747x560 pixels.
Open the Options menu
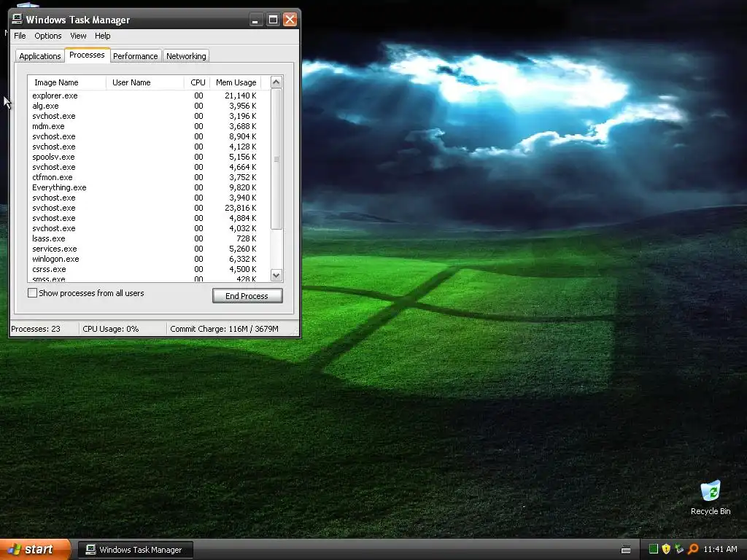(x=47, y=36)
